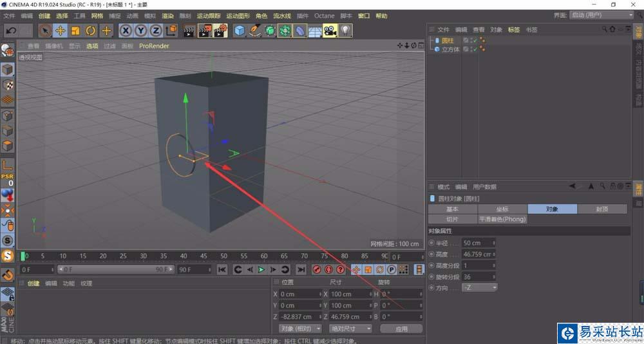Enable the snap magnet icon

(7, 274)
